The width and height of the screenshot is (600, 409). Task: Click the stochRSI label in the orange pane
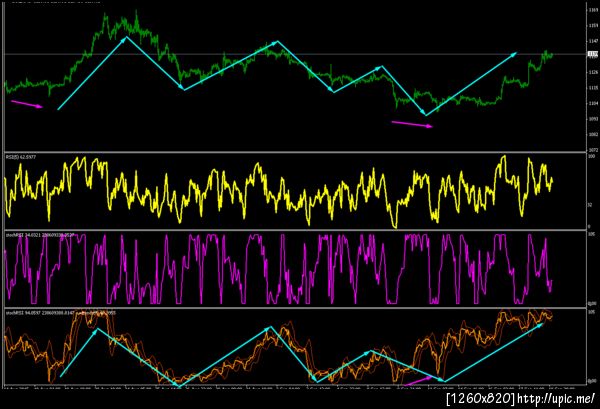pyautogui.click(x=60, y=313)
